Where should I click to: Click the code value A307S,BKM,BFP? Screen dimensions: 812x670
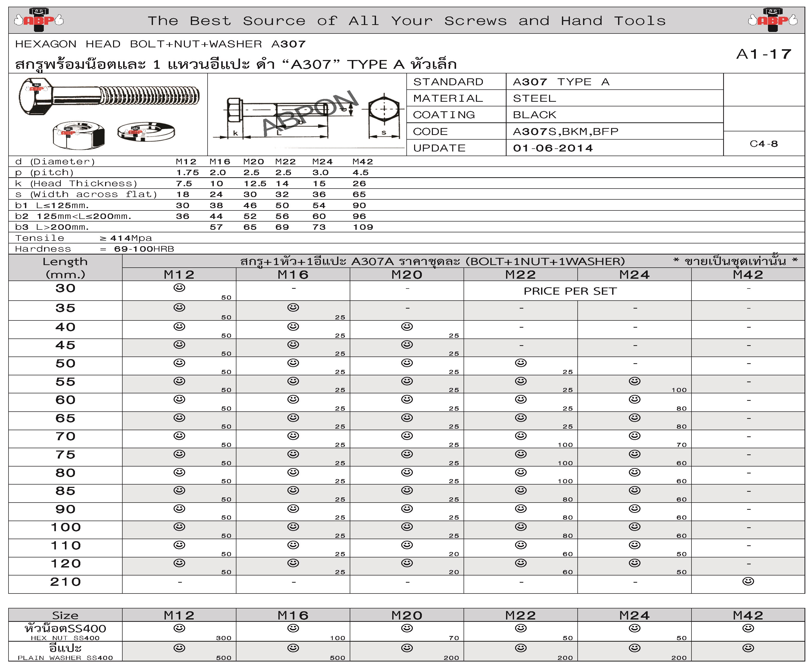click(566, 132)
